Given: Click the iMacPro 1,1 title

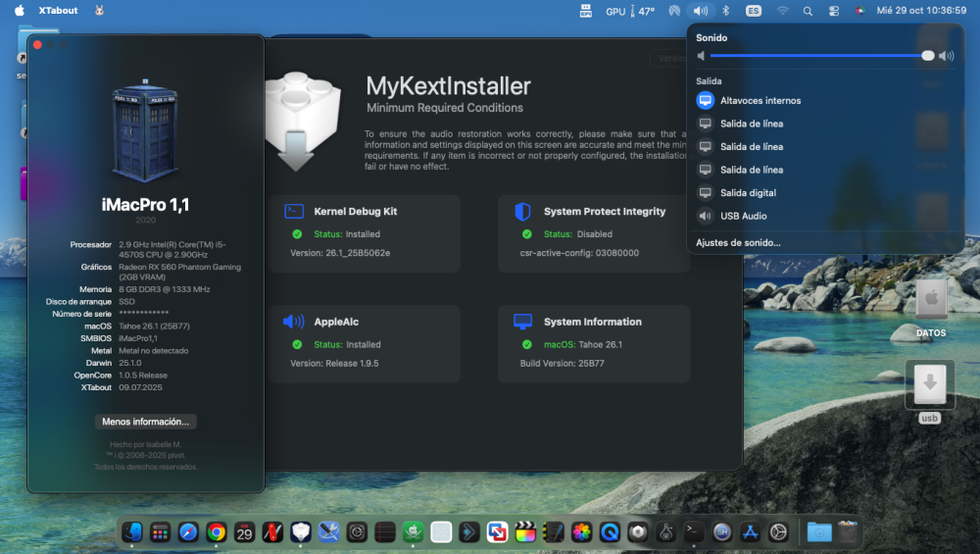Looking at the screenshot, I should pyautogui.click(x=146, y=205).
